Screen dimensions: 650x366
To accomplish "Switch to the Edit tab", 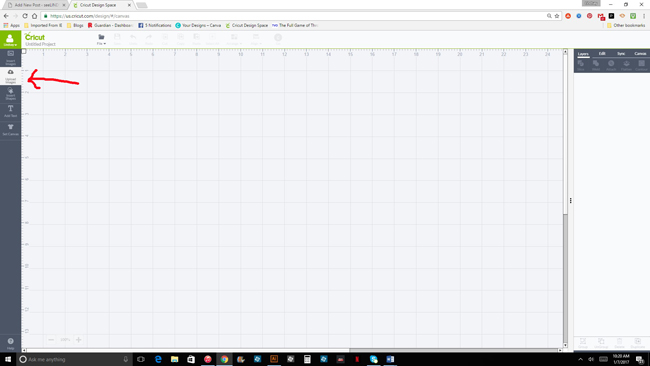I will (x=602, y=53).
